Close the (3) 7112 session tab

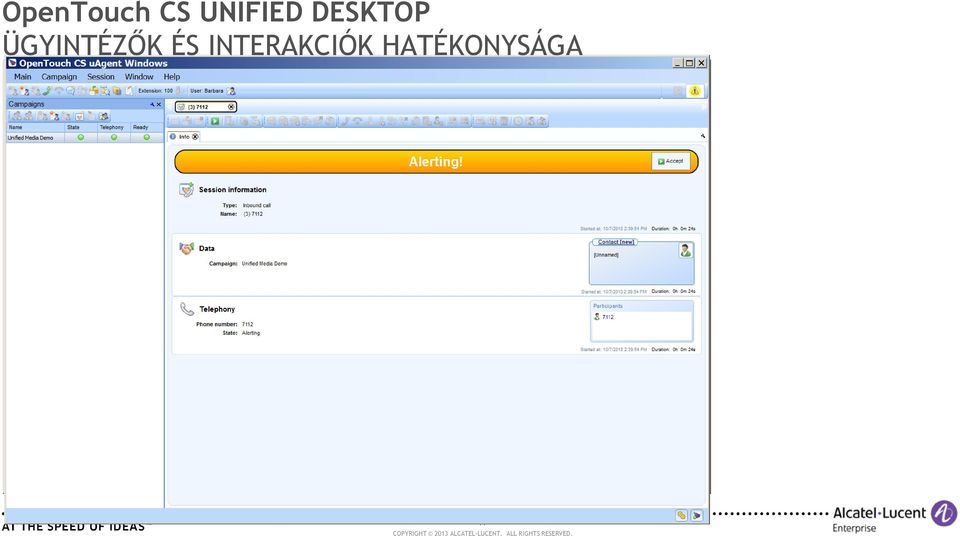(231, 107)
